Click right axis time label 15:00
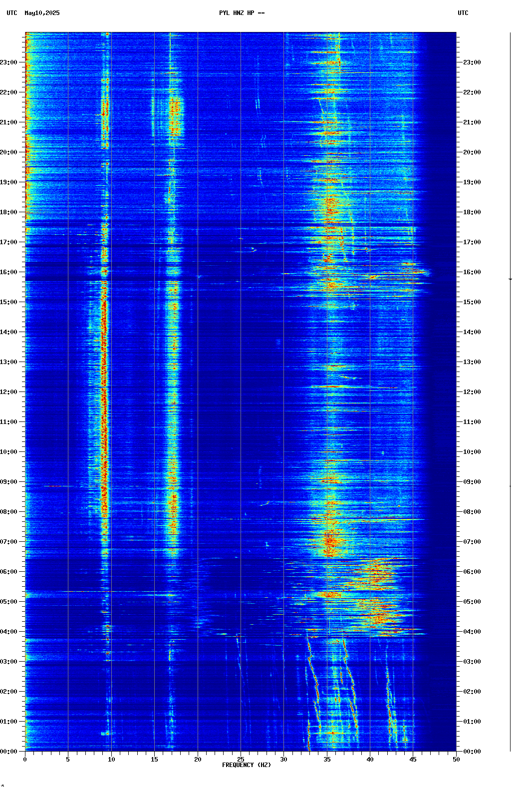 point(472,302)
